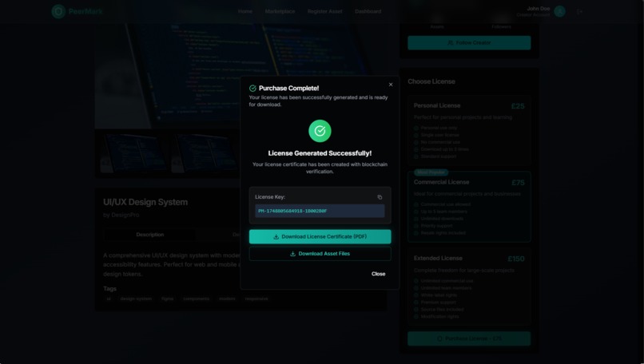Click the Most Popular badge
Viewport: 644px width, 364px height.
point(431,172)
